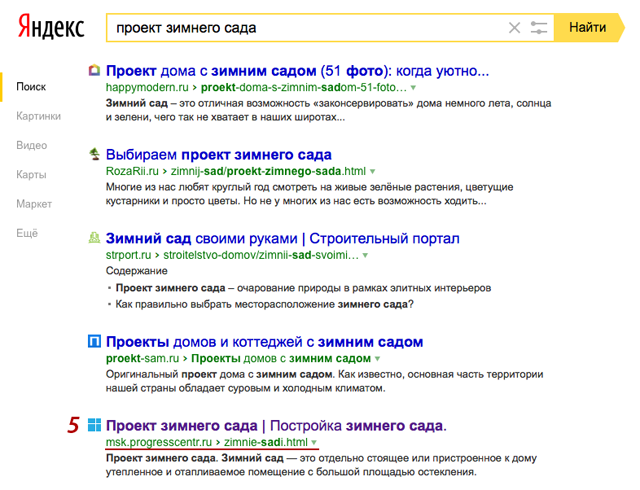Clear the search query with the X icon
Screen dimensions: 640x490
coord(515,28)
